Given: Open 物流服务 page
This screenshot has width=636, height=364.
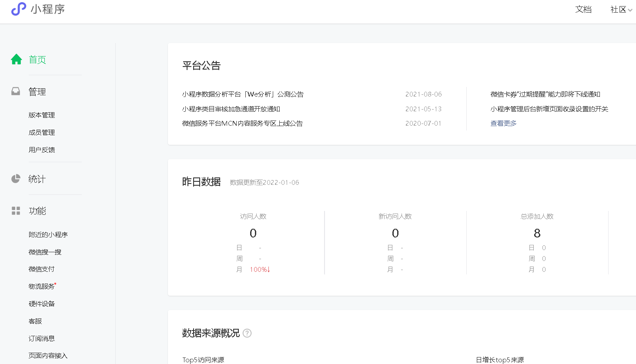Looking at the screenshot, I should click(42, 286).
